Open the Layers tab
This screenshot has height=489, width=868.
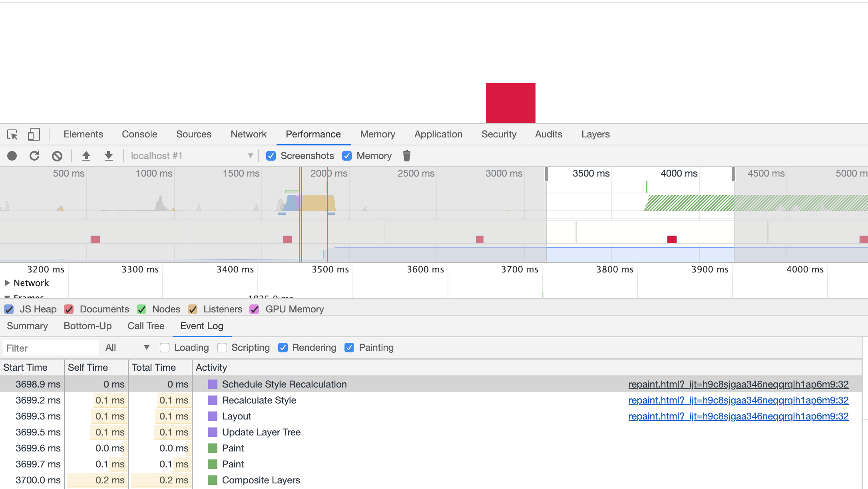[x=595, y=134]
